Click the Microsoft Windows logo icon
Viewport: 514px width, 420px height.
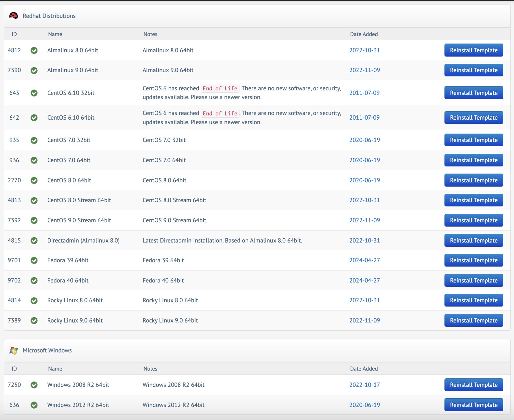pyautogui.click(x=14, y=350)
